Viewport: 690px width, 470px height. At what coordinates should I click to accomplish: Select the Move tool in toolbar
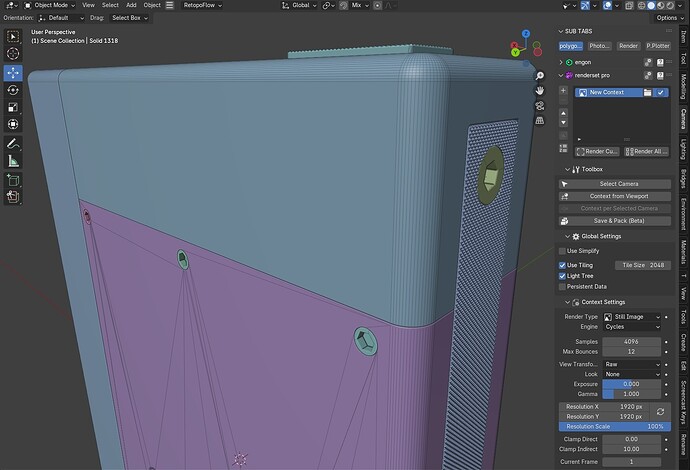(x=13, y=73)
